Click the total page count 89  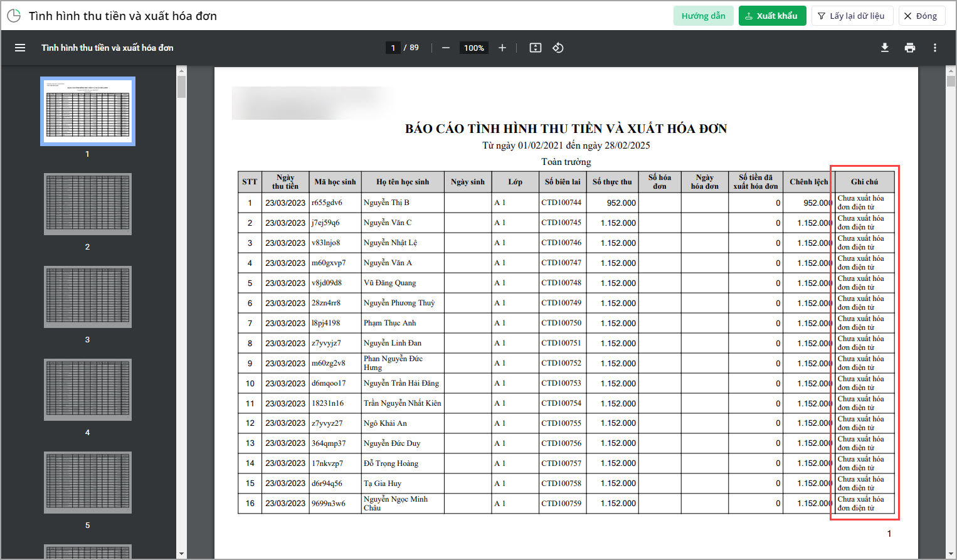(414, 48)
